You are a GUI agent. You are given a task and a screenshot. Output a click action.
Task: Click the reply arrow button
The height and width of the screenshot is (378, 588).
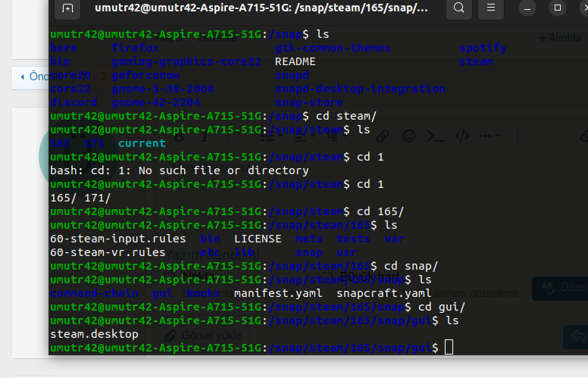[x=576, y=336]
